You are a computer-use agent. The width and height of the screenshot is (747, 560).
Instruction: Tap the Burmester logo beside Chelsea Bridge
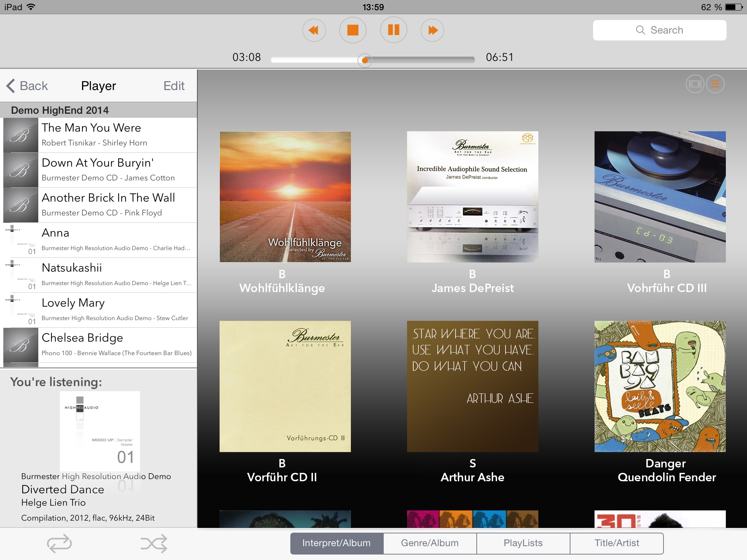pyautogui.click(x=21, y=345)
